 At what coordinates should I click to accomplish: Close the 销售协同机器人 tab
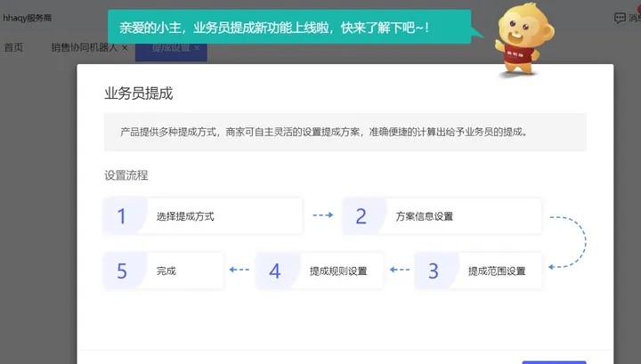pos(125,47)
